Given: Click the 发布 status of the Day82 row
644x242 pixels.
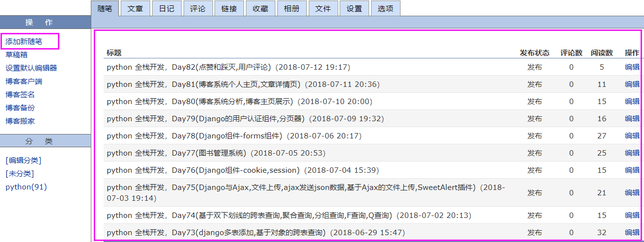Looking at the screenshot, I should [535, 67].
